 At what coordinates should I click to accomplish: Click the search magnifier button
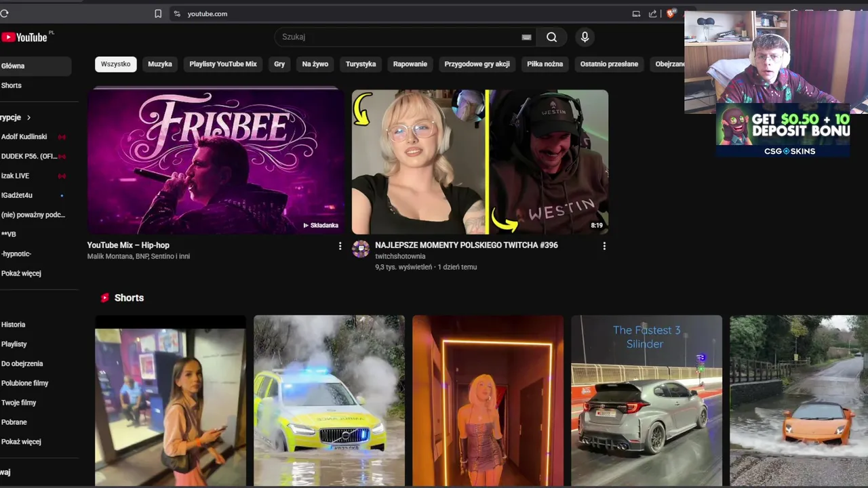552,37
